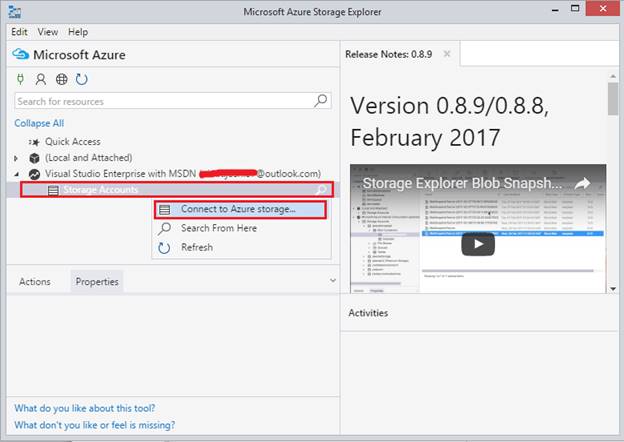Click the release notes scroll down arrow
Image resolution: width=624 pixels, height=442 pixels.
click(613, 289)
